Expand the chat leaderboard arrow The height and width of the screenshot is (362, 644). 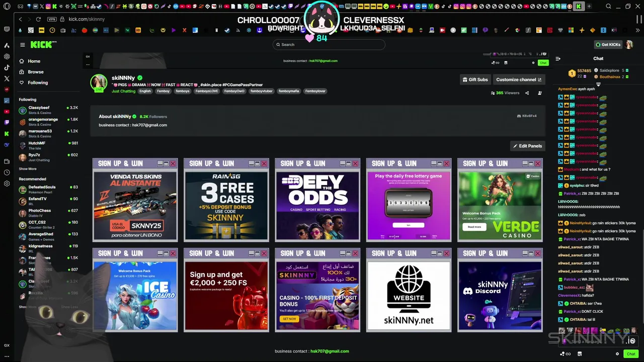point(598,84)
